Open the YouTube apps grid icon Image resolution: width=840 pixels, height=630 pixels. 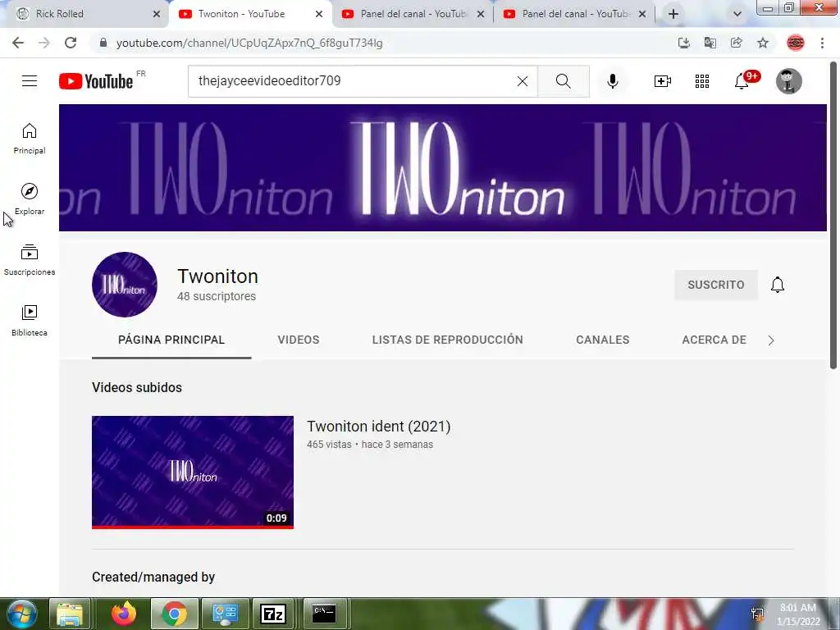pos(702,81)
